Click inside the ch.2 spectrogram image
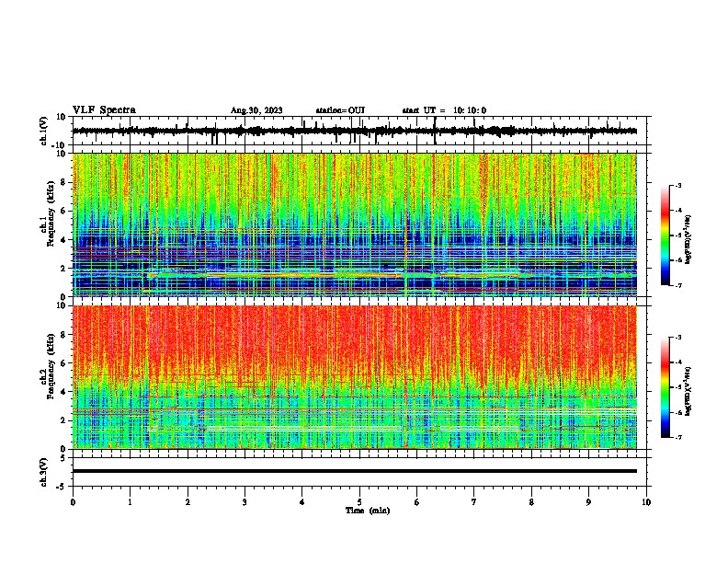The height and width of the screenshot is (563, 728). (354, 377)
